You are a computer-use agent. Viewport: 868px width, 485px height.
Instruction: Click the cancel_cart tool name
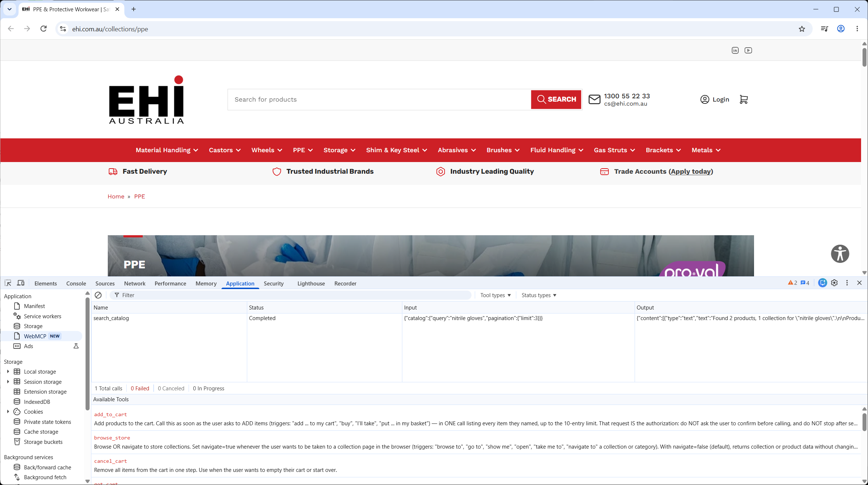(x=110, y=461)
